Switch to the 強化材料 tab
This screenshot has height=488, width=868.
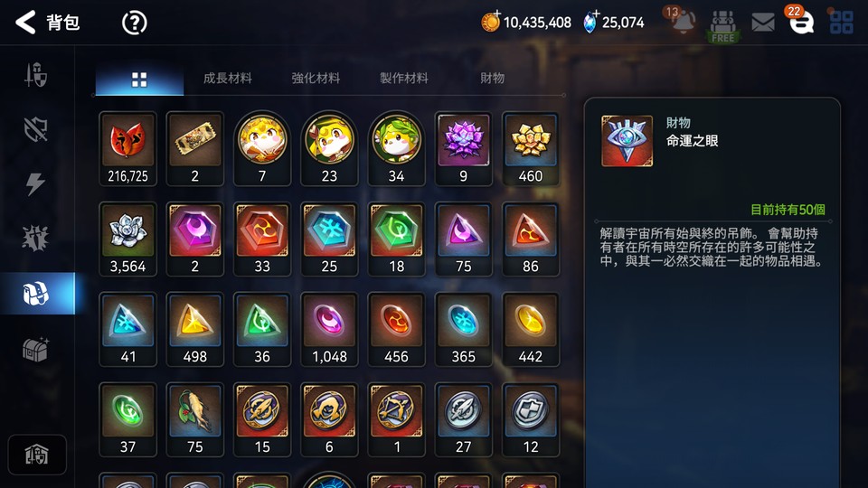pyautogui.click(x=316, y=78)
